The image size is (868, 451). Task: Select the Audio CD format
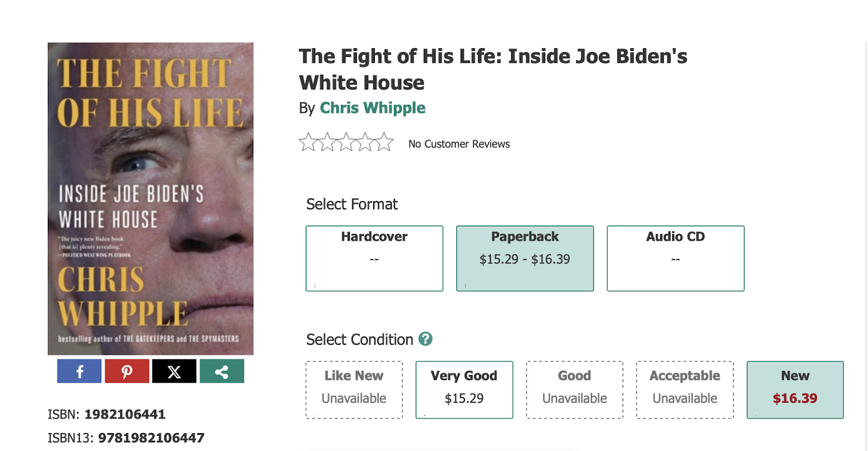tap(675, 258)
